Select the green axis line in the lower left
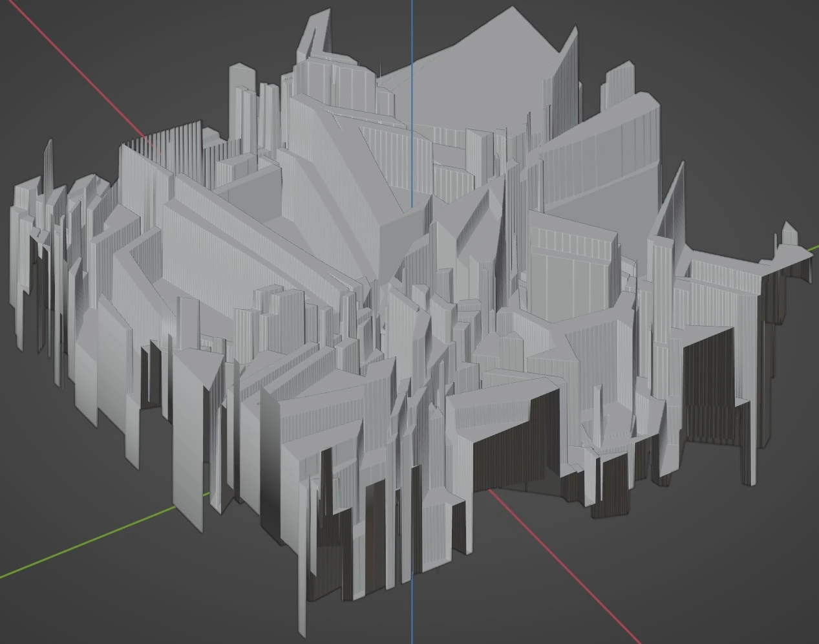 [84, 542]
